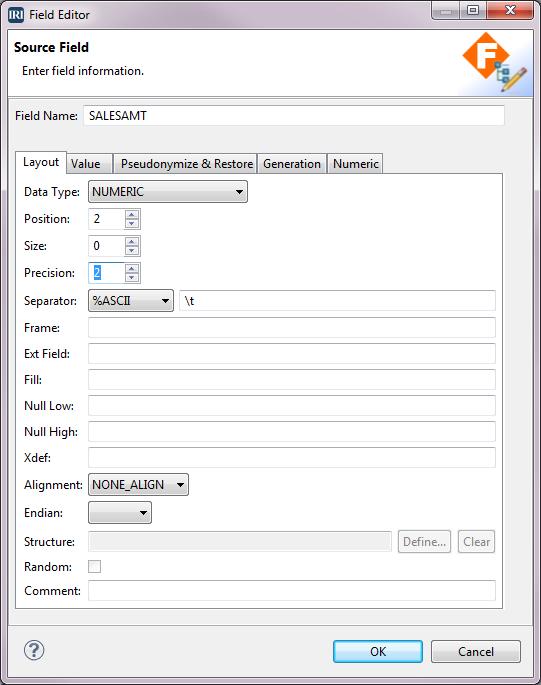Viewport: 541px width, 685px height.
Task: Expand the Separator %ASCII dropdown
Action: pos(131,301)
